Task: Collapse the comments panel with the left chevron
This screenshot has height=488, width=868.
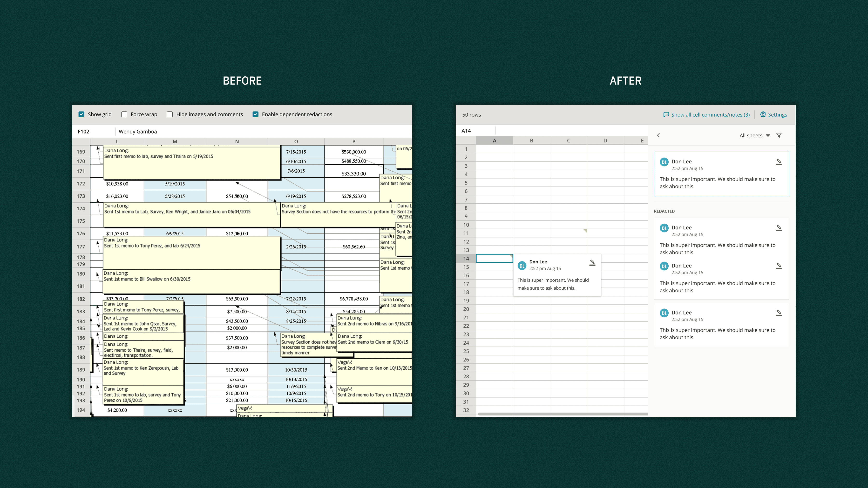Action: click(x=658, y=135)
